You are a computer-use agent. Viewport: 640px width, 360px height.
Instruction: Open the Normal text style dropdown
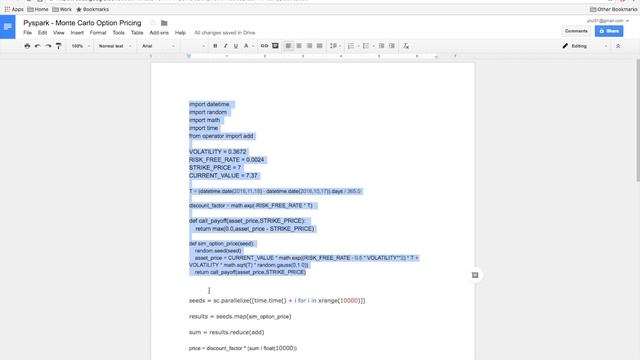point(115,46)
